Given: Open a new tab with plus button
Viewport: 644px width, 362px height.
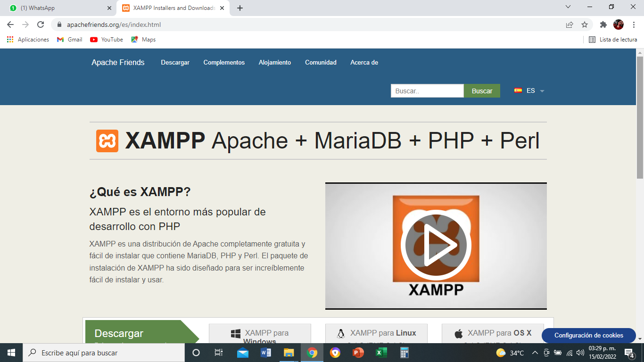Looking at the screenshot, I should (240, 8).
